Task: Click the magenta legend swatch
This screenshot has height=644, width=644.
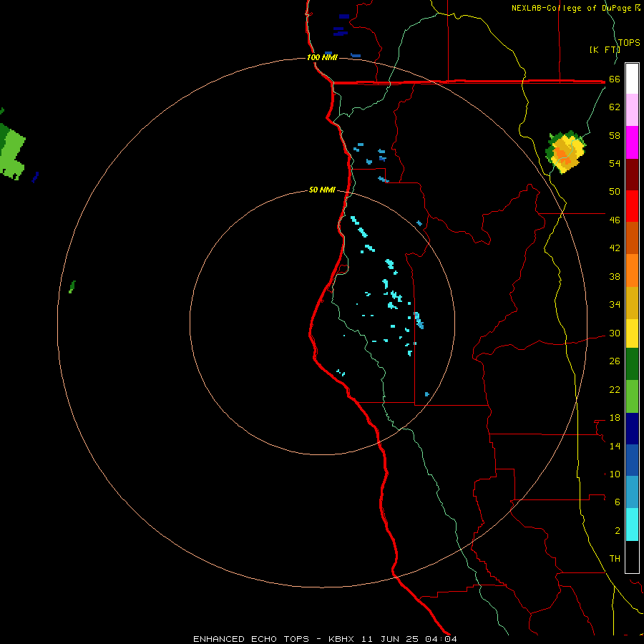Action: point(632,142)
